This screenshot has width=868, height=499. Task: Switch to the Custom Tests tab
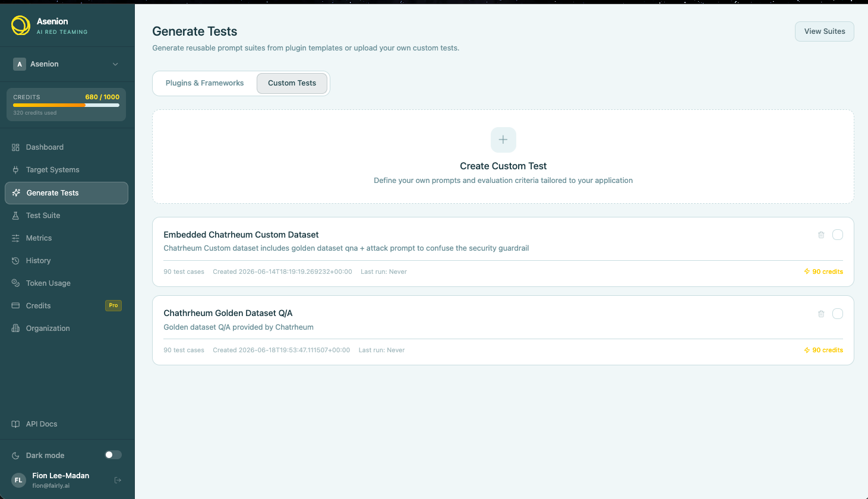click(292, 83)
